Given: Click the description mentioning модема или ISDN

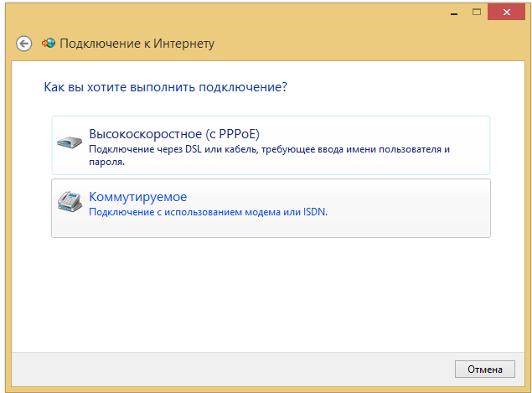Looking at the screenshot, I should [208, 212].
